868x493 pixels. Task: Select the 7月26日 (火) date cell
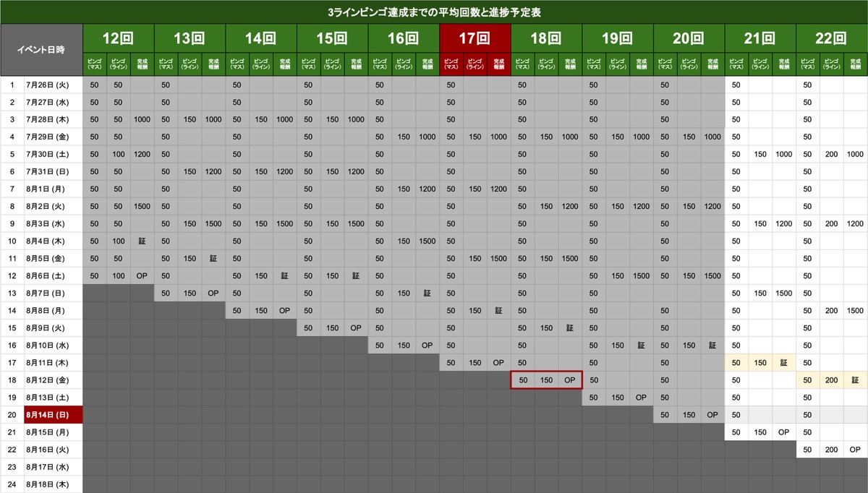pyautogui.click(x=54, y=85)
